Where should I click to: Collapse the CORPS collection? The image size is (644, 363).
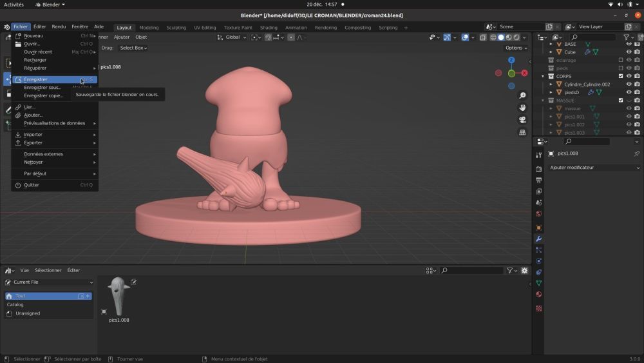pyautogui.click(x=543, y=77)
